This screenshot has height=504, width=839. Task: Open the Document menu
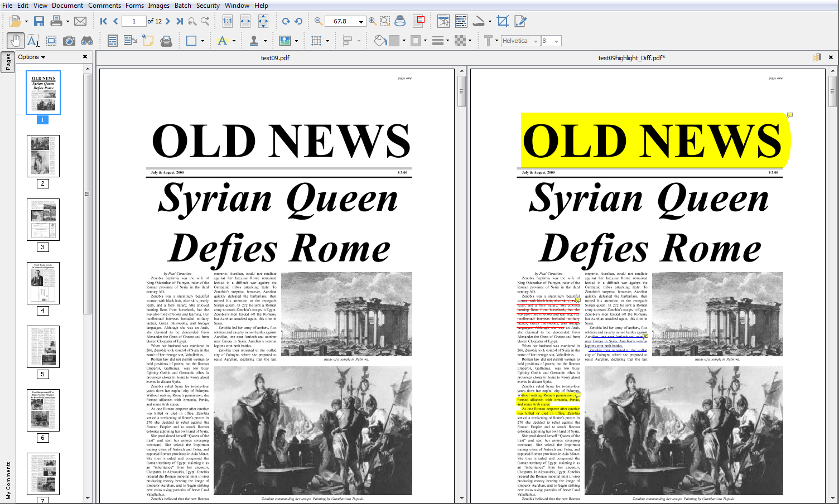(x=67, y=5)
